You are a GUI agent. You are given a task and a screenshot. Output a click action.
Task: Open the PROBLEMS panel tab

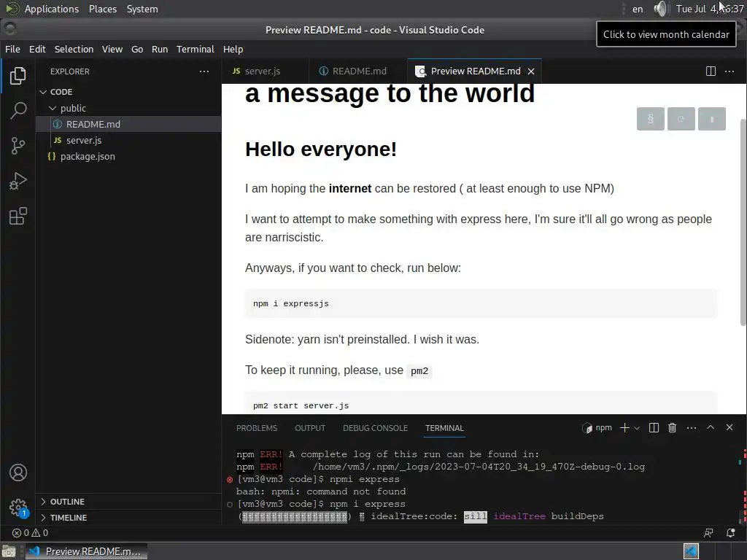257,428
